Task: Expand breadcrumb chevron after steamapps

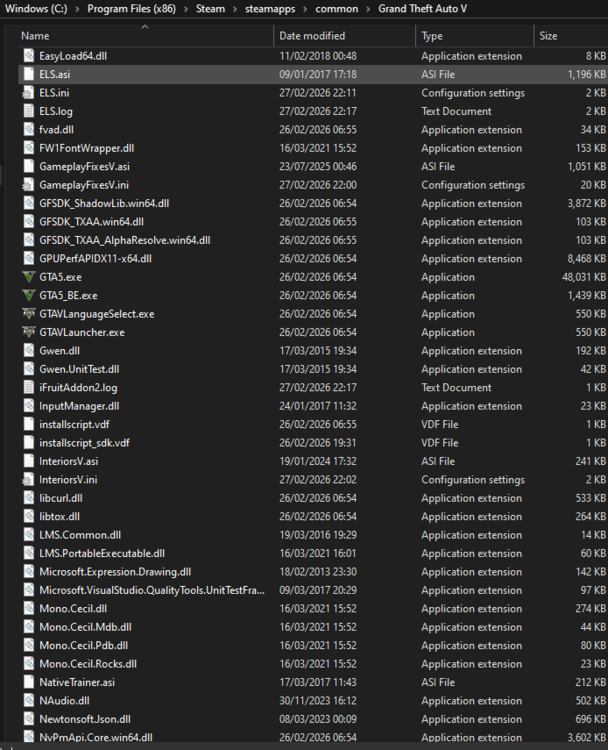Action: 305,9
